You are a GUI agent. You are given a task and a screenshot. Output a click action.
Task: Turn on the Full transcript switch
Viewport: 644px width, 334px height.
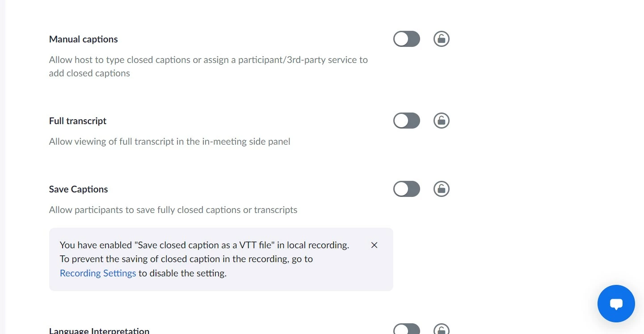click(x=407, y=121)
